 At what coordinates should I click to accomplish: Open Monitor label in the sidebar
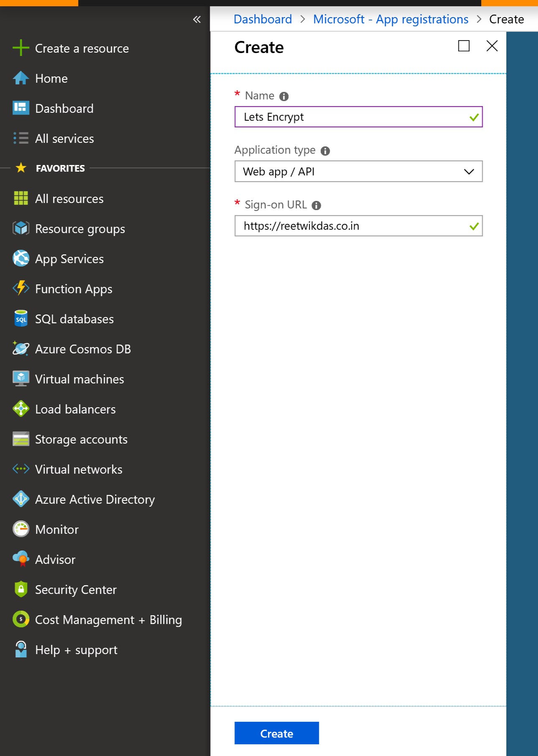pos(57,530)
